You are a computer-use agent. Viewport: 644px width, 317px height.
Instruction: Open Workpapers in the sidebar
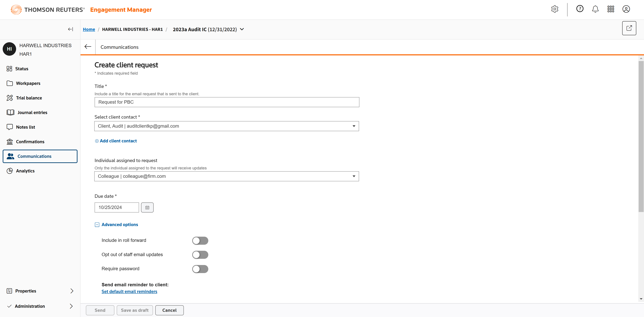coord(28,83)
